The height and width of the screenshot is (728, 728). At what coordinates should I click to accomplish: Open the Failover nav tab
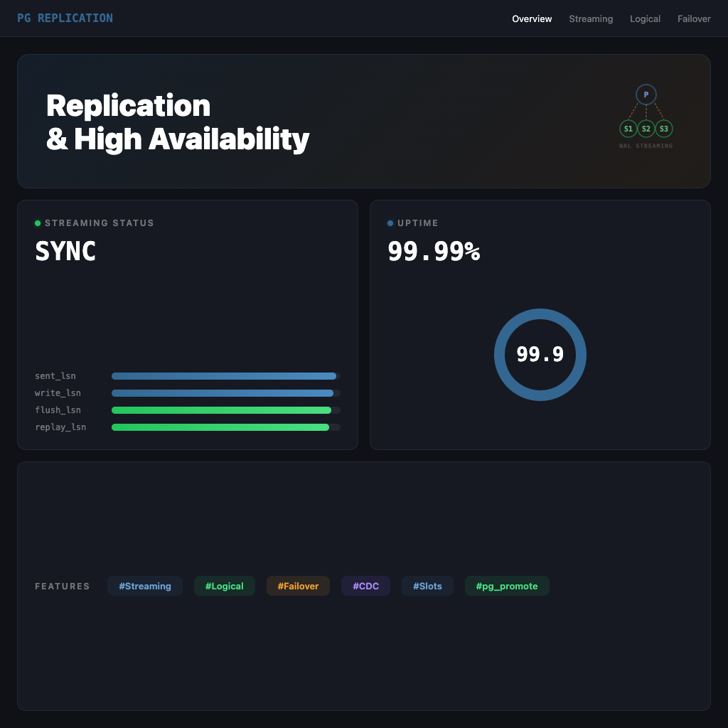click(x=694, y=19)
